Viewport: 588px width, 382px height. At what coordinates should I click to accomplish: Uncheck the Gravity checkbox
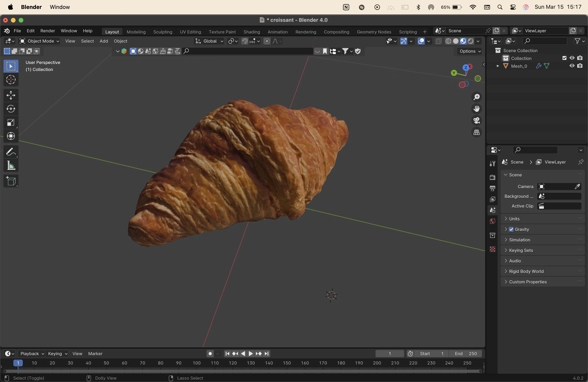click(x=511, y=229)
